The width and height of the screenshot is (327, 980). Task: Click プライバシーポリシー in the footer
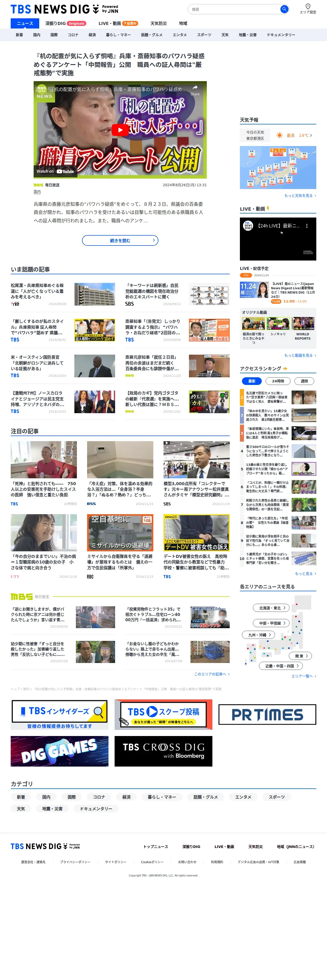[x=75, y=862]
